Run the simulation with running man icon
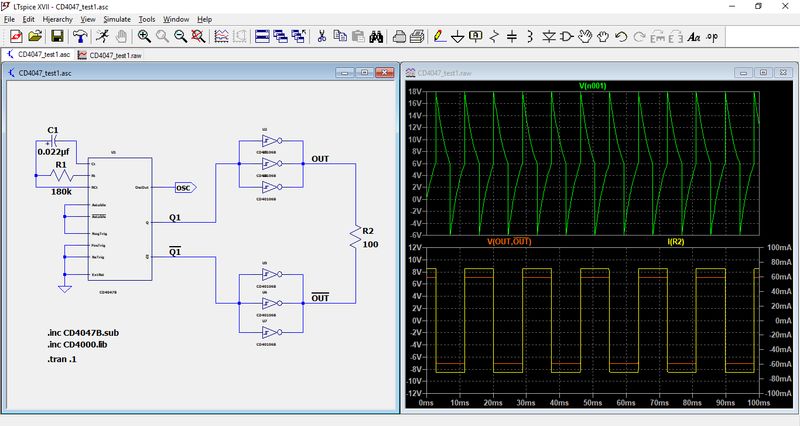800x426 pixels. click(103, 36)
